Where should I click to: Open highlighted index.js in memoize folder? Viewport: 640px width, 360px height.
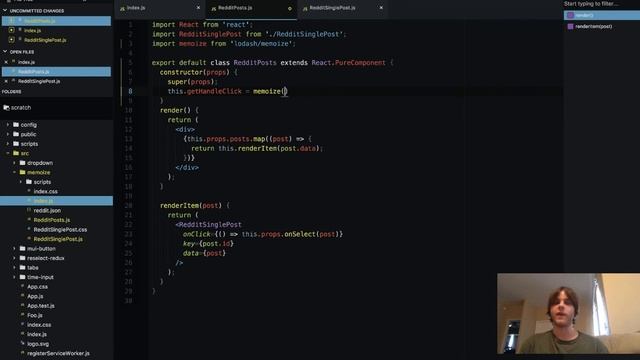56,201
